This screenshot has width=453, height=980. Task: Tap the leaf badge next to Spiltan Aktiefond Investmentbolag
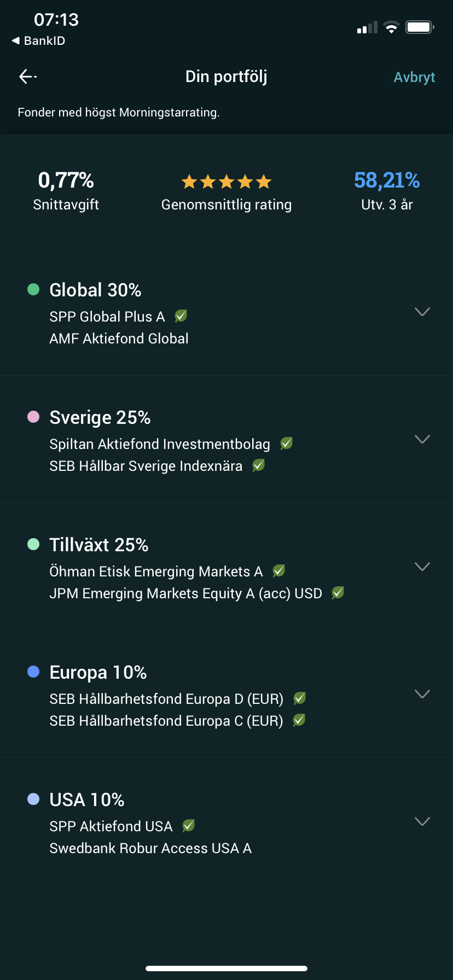[286, 444]
